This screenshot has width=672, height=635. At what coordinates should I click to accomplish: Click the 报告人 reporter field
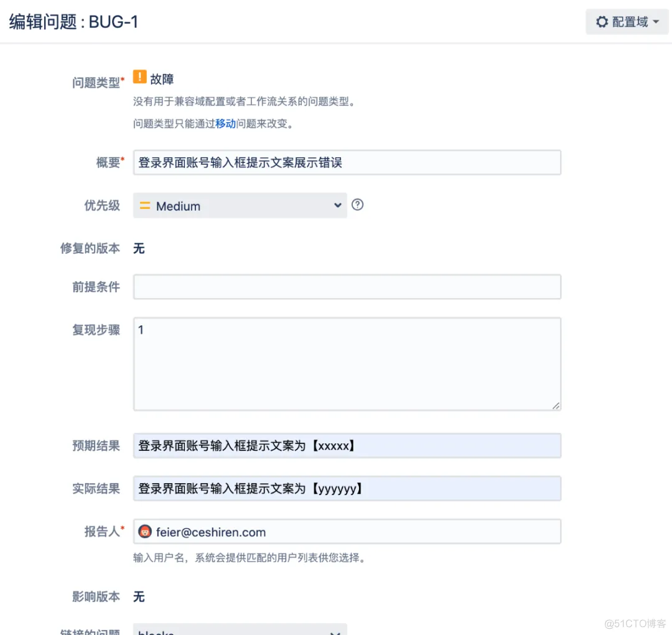tap(347, 532)
